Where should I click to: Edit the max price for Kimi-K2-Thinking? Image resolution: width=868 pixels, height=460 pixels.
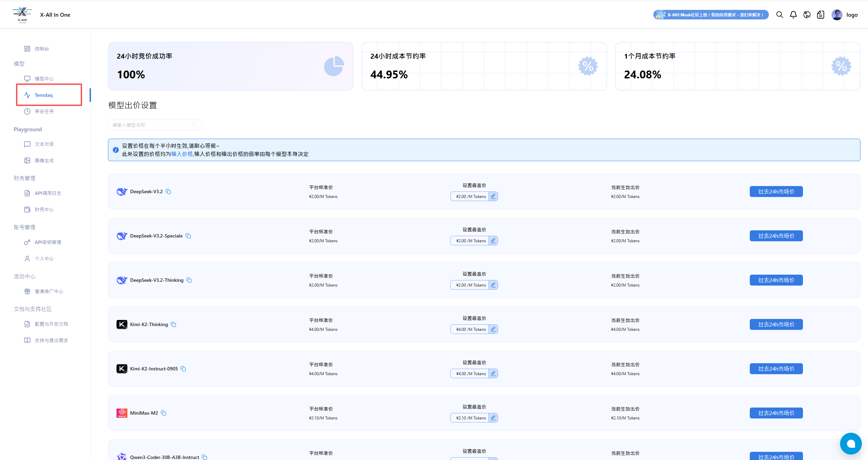point(493,329)
